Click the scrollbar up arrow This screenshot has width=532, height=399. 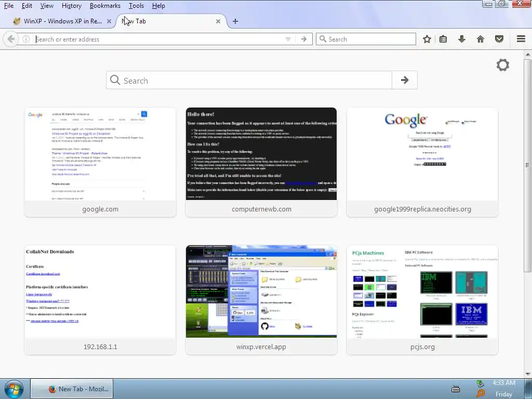[x=527, y=55]
